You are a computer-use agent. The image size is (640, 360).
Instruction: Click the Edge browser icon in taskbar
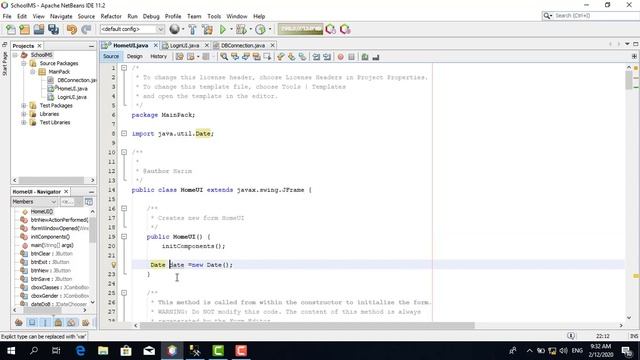[80, 351]
